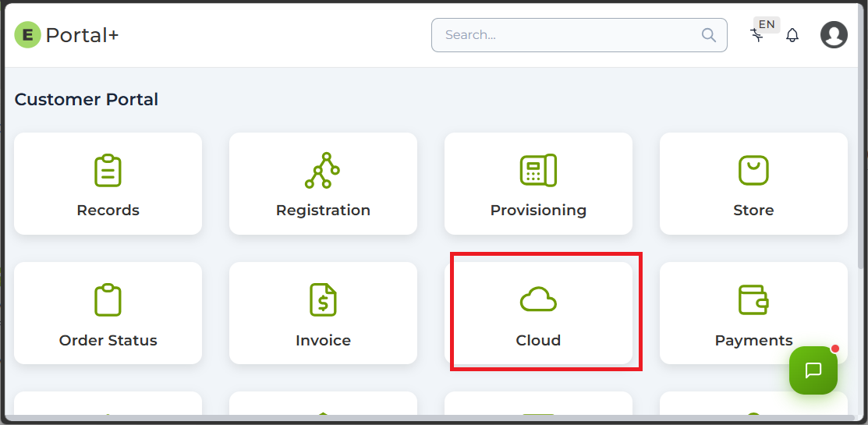Click the Customer Portal heading
The image size is (868, 425).
[x=87, y=100]
